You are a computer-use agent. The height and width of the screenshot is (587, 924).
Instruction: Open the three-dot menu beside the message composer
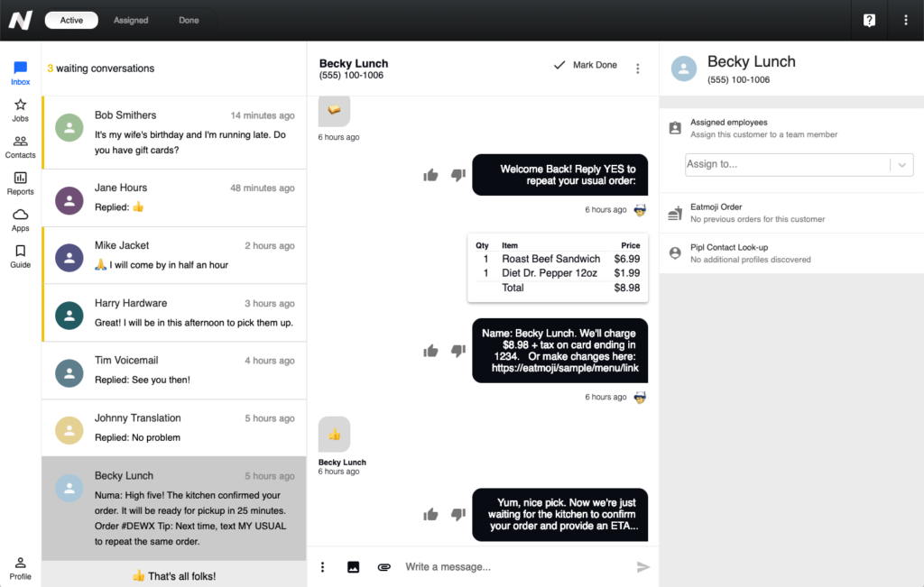322,567
